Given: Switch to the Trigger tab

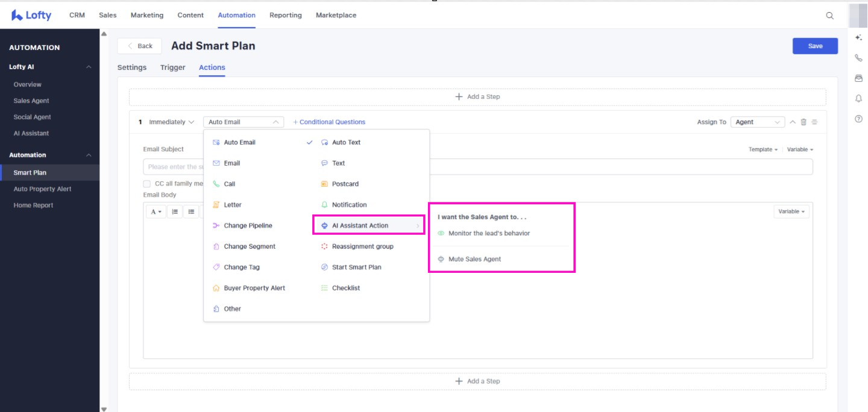Looking at the screenshot, I should (172, 67).
